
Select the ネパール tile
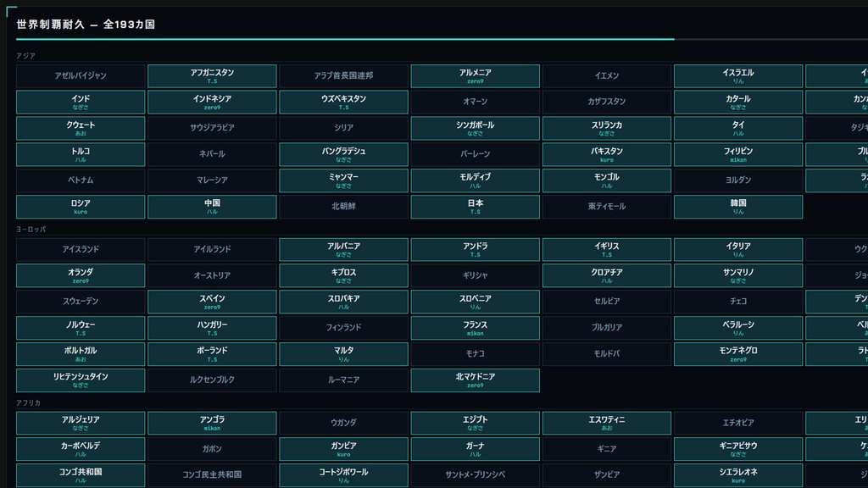[x=212, y=154]
